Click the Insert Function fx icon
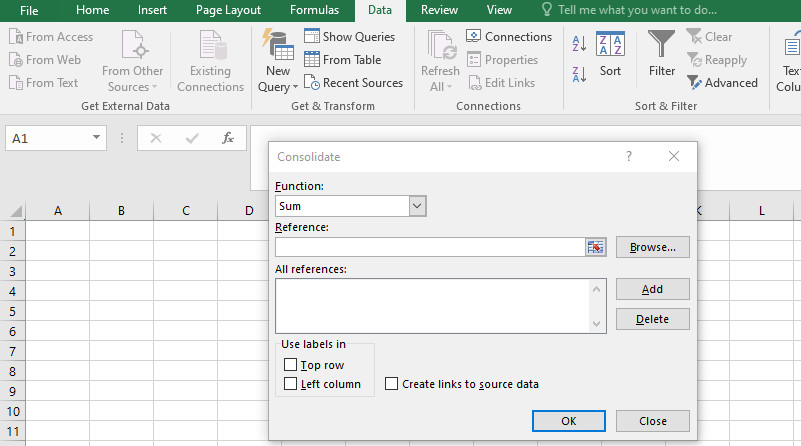The image size is (801, 446). click(x=228, y=138)
